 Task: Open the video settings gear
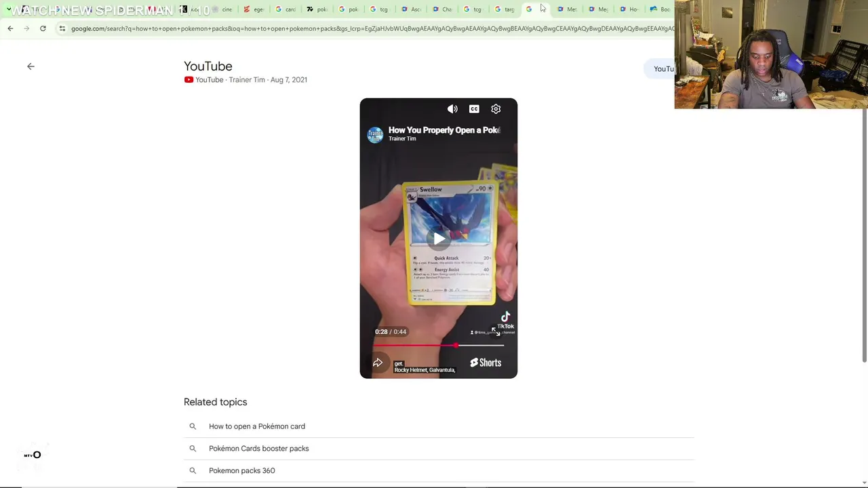coord(496,109)
